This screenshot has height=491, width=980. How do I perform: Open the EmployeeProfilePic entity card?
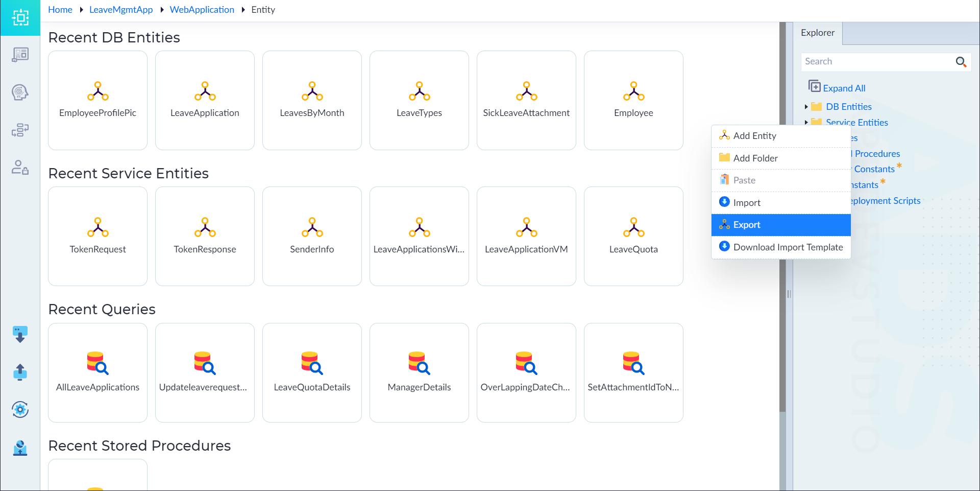(97, 100)
